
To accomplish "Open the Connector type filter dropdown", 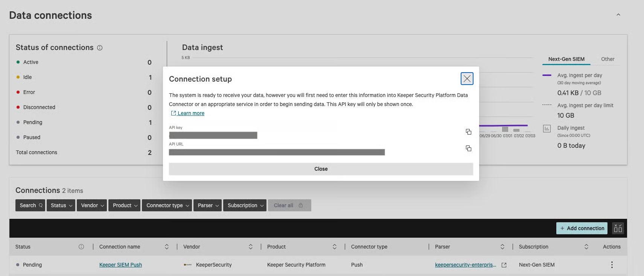I will (167, 205).
